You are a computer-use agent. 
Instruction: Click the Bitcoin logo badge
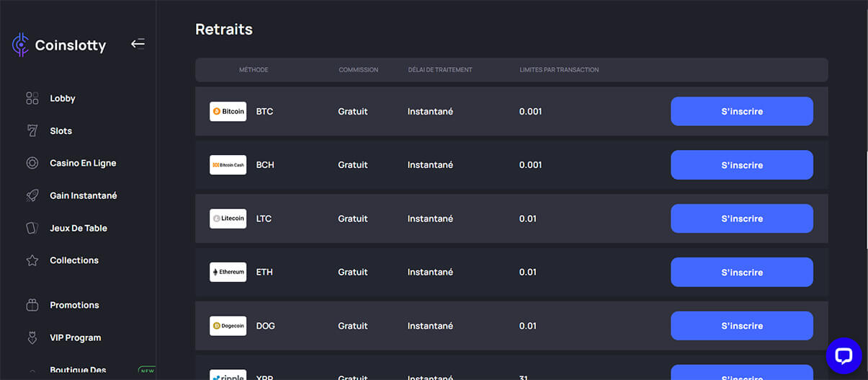228,112
